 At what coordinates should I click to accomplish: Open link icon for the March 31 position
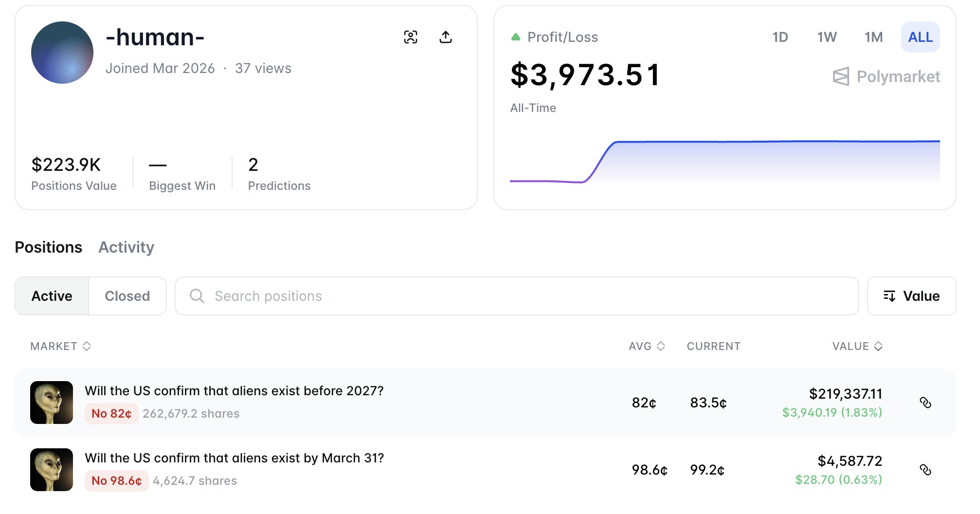(925, 470)
